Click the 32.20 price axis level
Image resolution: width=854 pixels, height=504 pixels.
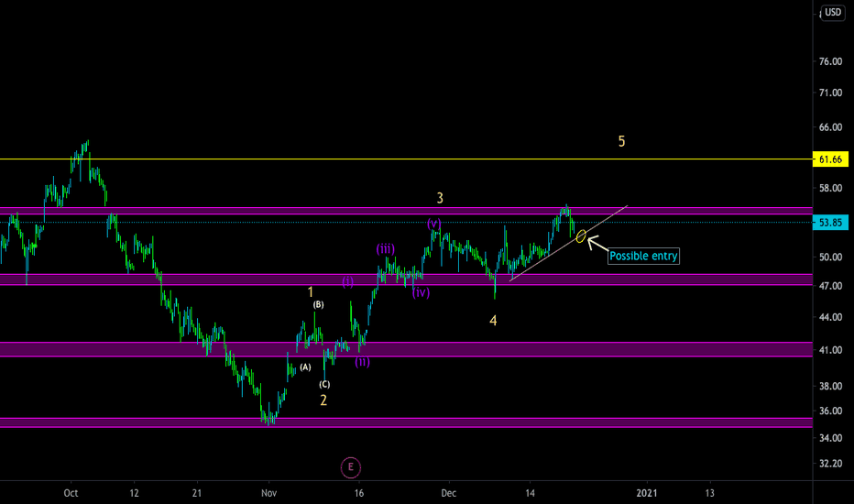pyautogui.click(x=830, y=463)
